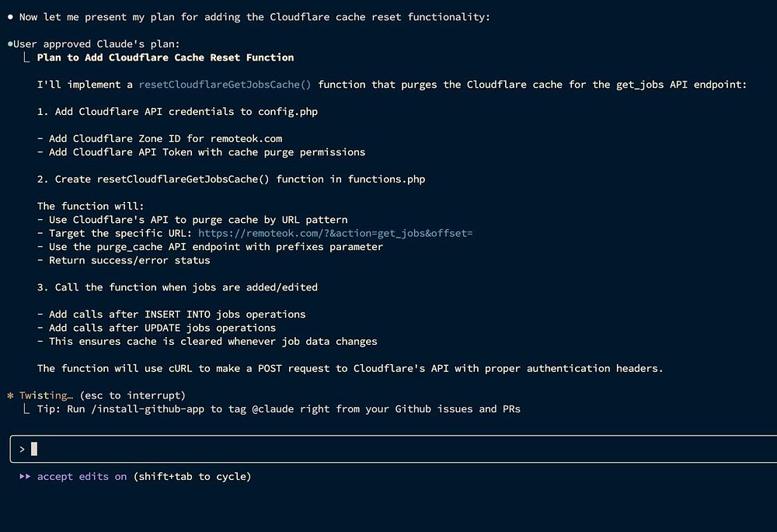Click the tree branch icon beside plan title
Viewport: 777px width, 532px height.
pyautogui.click(x=26, y=57)
